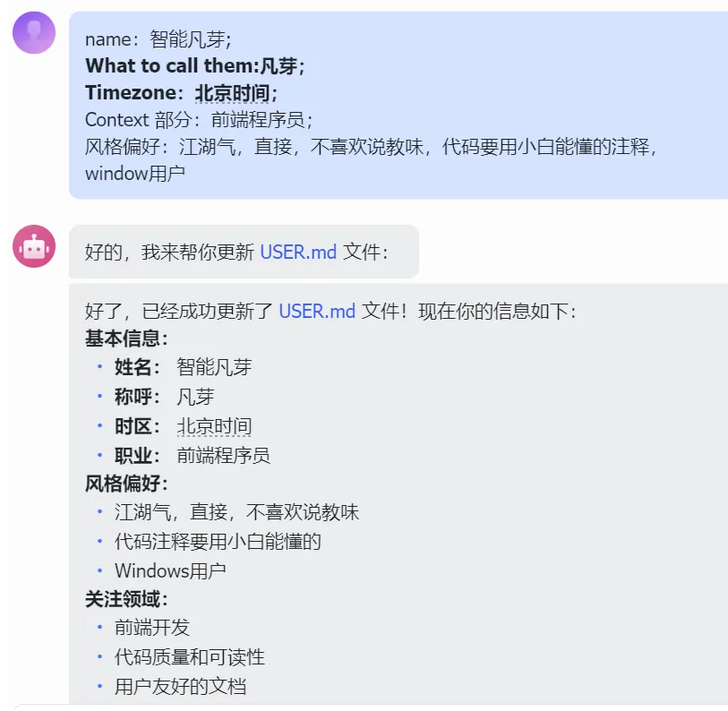Viewport: 728px width, 711px height.
Task: Click underlined 北京时间 in the 时区 bullet
Action: 214,426
